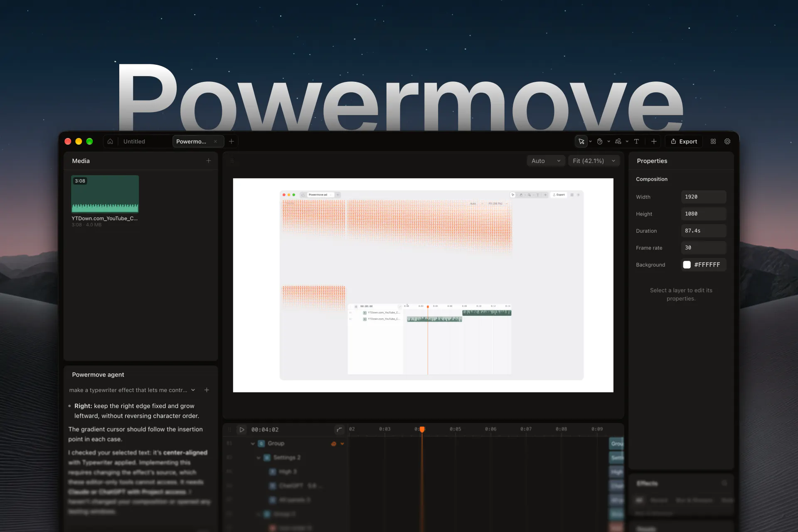Click the 00:04:02 timecode

(265, 430)
